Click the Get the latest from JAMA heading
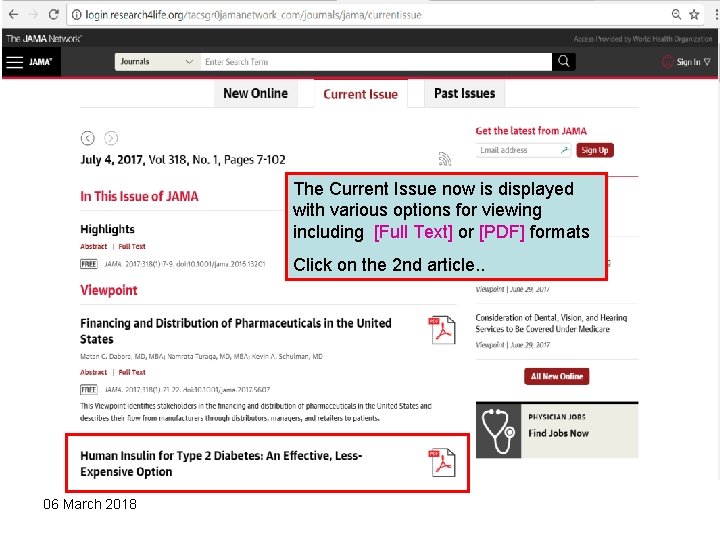Viewport: 720px width, 540px height. point(531,131)
